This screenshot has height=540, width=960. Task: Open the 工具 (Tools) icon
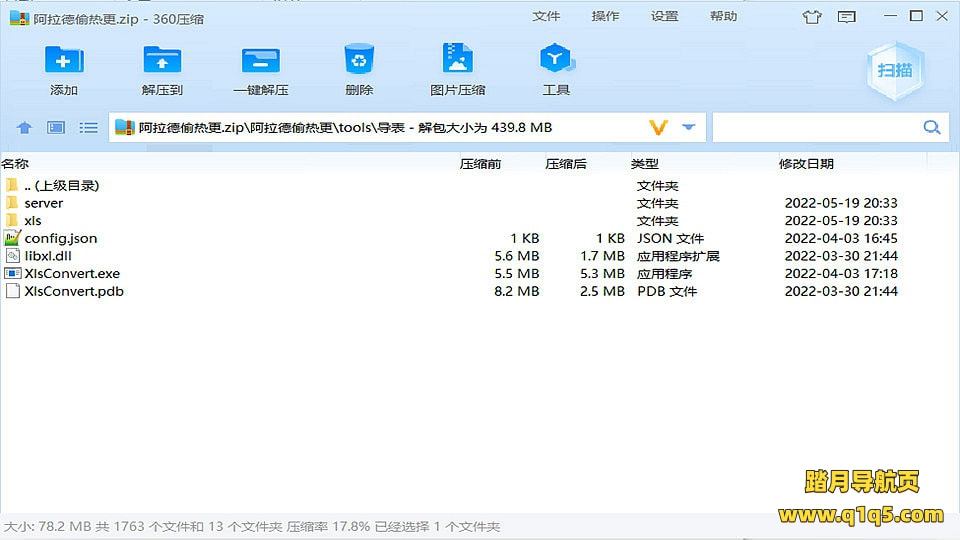pos(555,61)
